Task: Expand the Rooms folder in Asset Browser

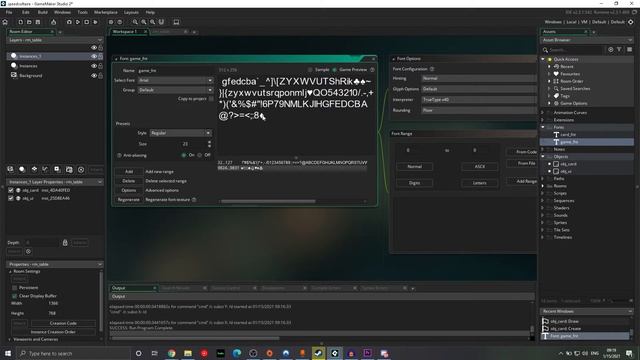Action: coord(543,186)
